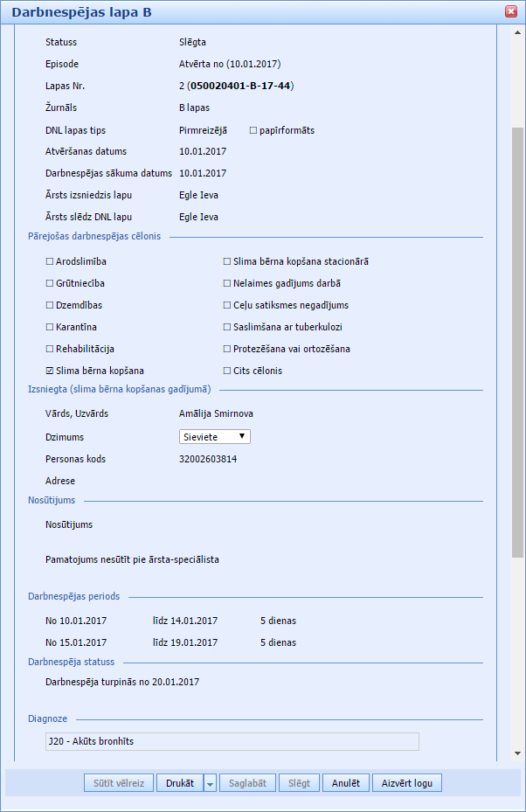The width and height of the screenshot is (526, 812).
Task: Click the Anulēt button
Action: click(x=346, y=783)
